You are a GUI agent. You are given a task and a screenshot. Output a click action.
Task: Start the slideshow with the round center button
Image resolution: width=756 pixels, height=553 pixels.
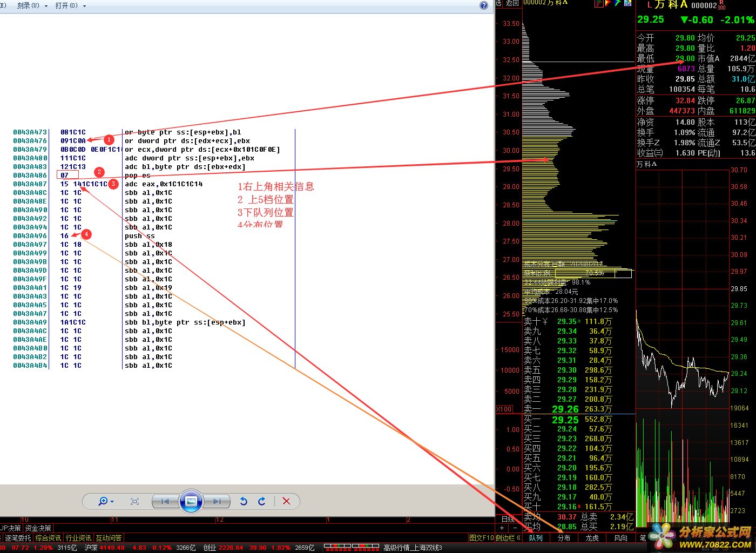191,501
